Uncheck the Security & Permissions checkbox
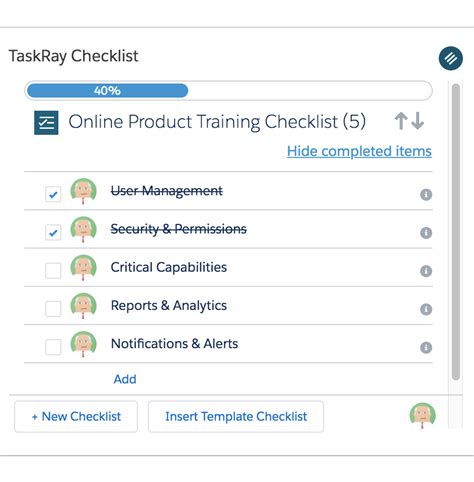 coord(53,232)
